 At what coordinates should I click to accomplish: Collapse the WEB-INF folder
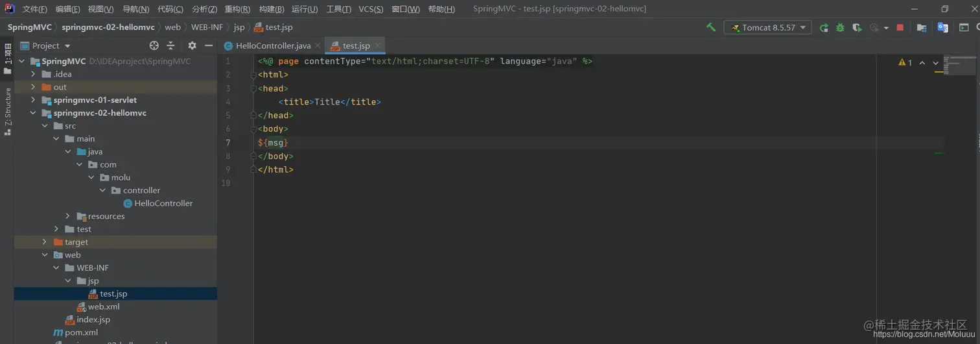[56, 267]
